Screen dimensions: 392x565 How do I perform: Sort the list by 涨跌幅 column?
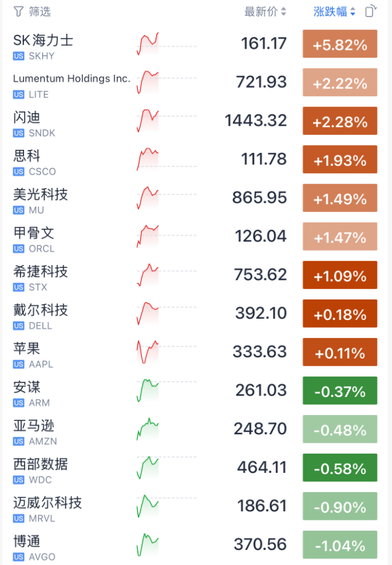334,12
